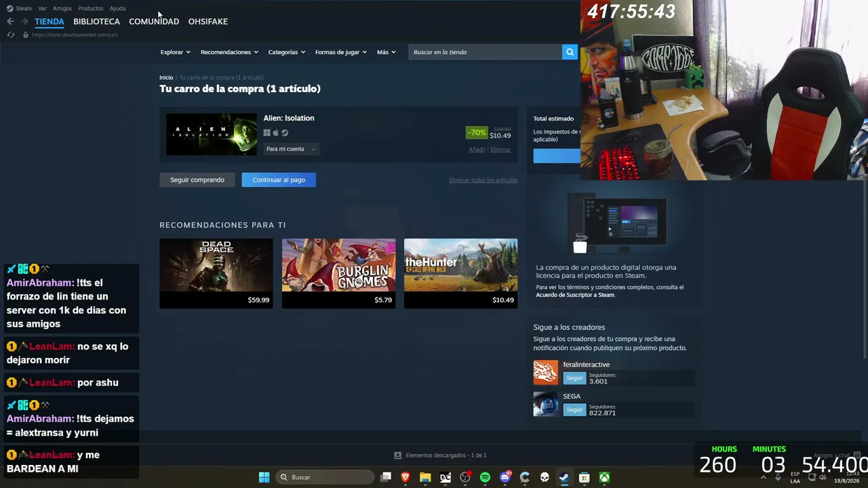Open the Xbox app from the taskbar
Image resolution: width=868 pixels, height=488 pixels.
(x=604, y=477)
